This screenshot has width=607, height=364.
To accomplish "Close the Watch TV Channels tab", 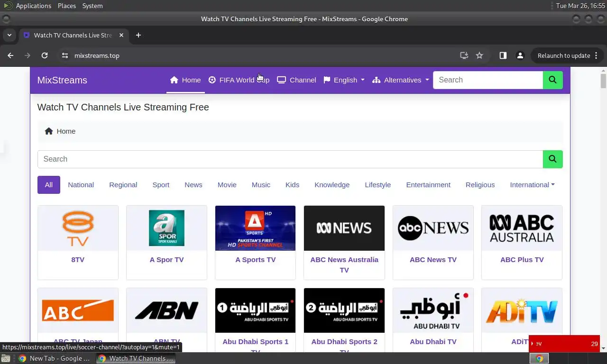I will tap(121, 35).
